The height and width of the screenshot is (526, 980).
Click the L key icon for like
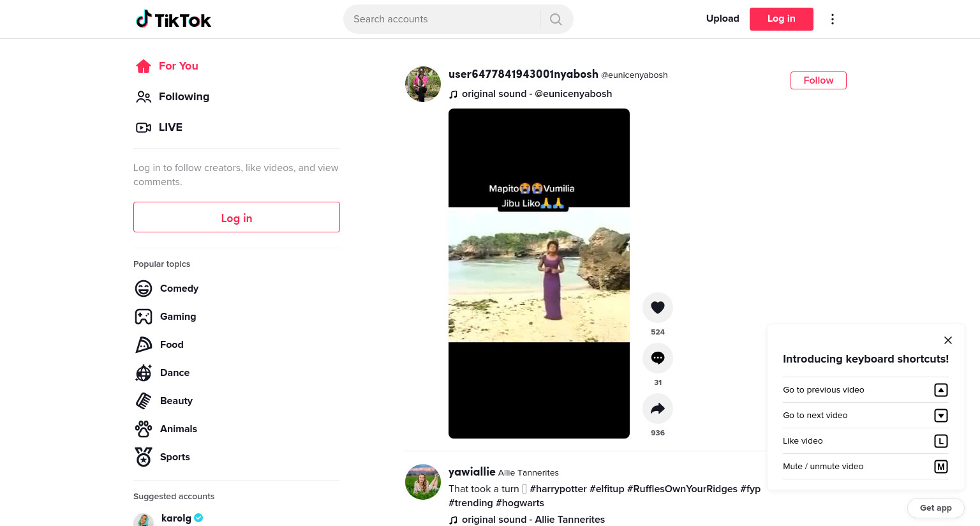tap(941, 441)
